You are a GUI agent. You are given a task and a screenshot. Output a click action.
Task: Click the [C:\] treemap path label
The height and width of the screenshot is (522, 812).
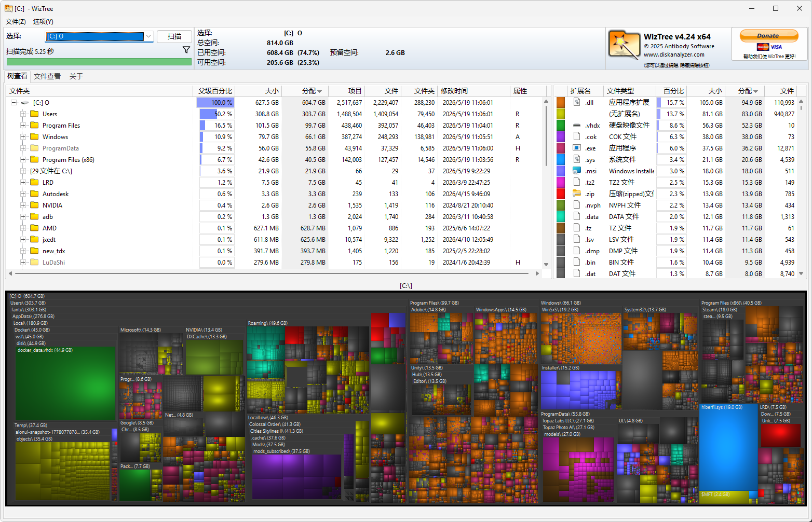point(406,285)
